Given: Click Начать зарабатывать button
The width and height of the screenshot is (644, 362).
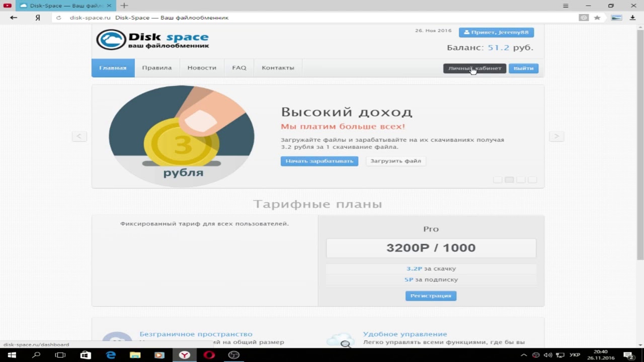Looking at the screenshot, I should coord(319,161).
